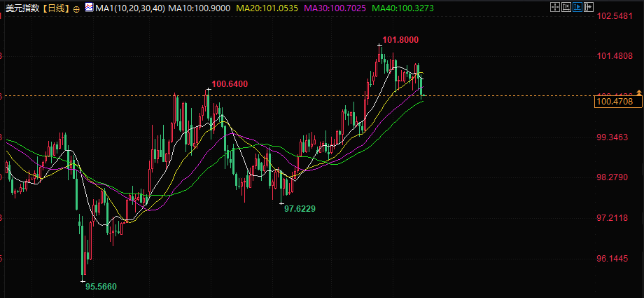Click the panel export arrow icon
The width and height of the screenshot is (644, 298).
[x=589, y=7]
